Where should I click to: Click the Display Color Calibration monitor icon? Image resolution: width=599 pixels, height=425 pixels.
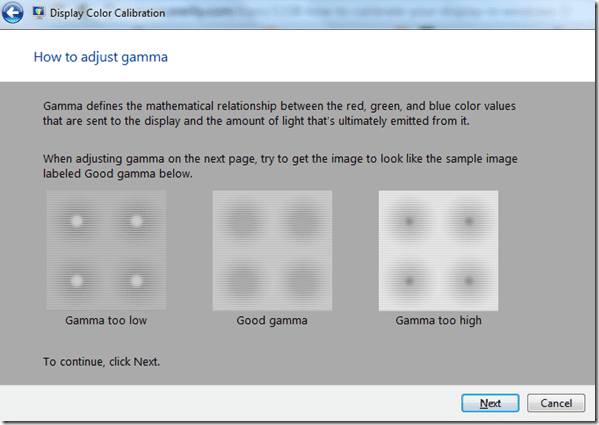(x=38, y=13)
